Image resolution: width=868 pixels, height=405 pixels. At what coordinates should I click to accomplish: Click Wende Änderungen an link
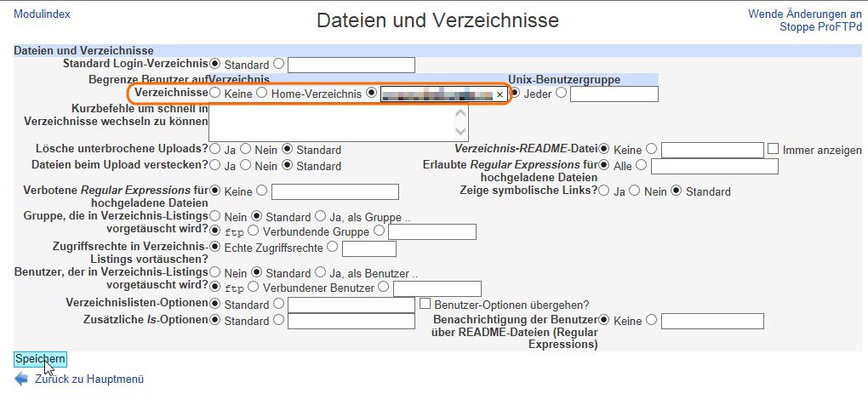point(805,14)
